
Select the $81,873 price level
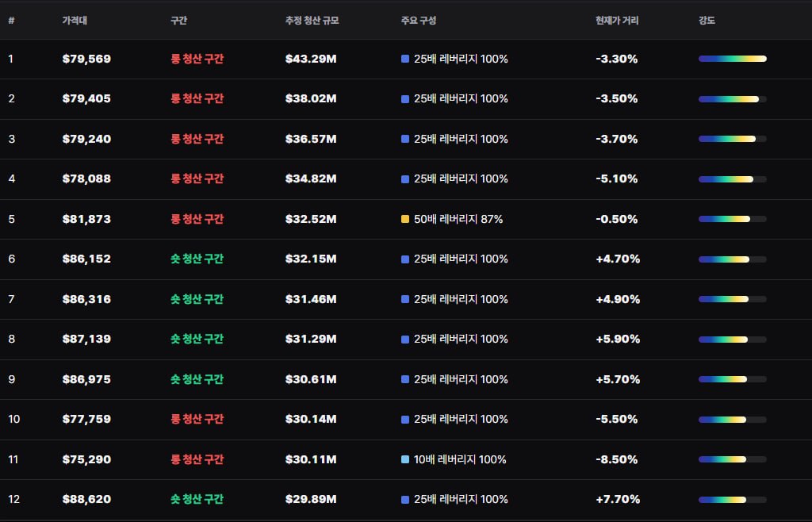pos(86,219)
